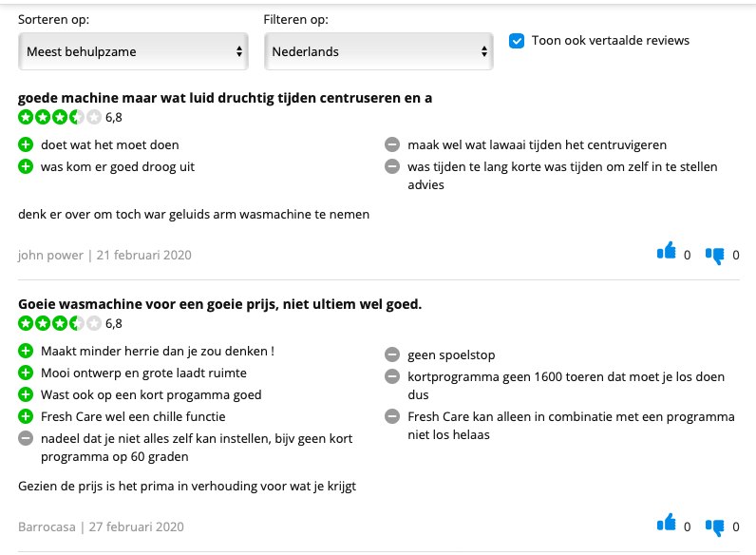Thumbs down john power's review
The height and width of the screenshot is (555, 756).
(714, 254)
